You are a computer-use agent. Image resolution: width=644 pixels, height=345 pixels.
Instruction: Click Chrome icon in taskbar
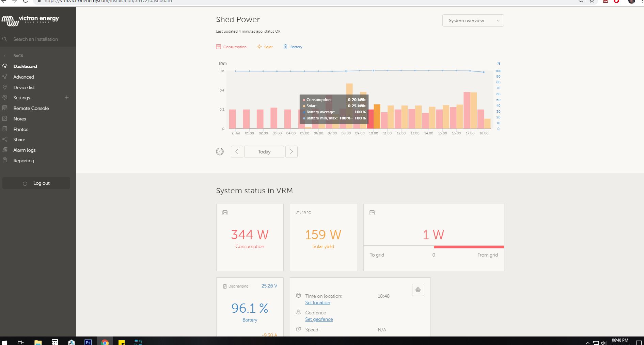[105, 342]
